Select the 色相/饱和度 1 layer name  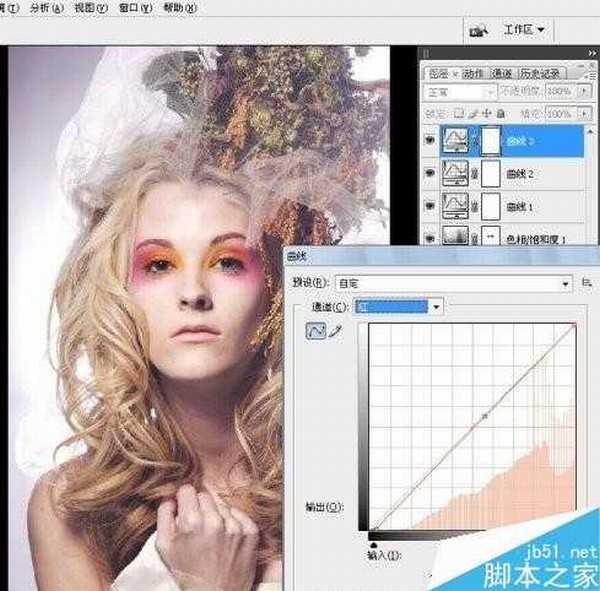536,240
